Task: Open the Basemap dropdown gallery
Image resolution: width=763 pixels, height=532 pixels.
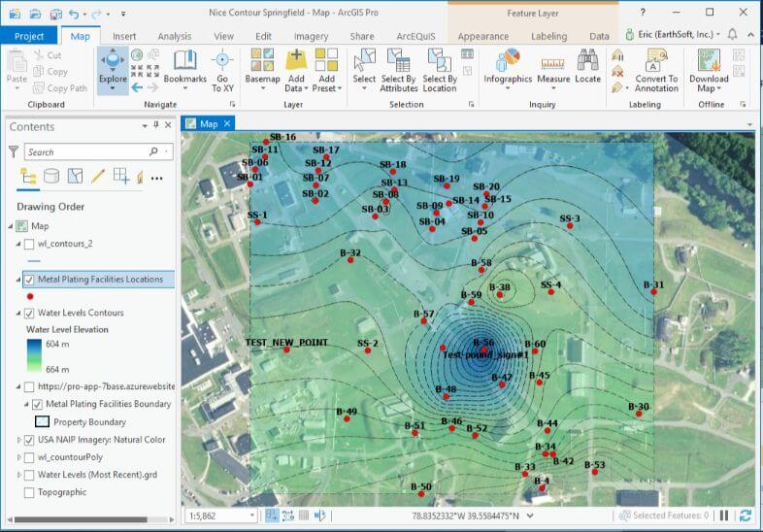Action: (262, 70)
